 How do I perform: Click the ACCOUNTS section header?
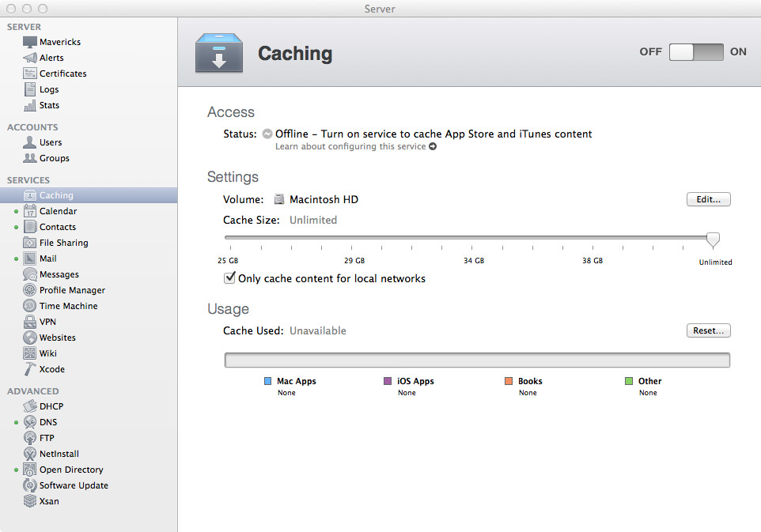(32, 127)
